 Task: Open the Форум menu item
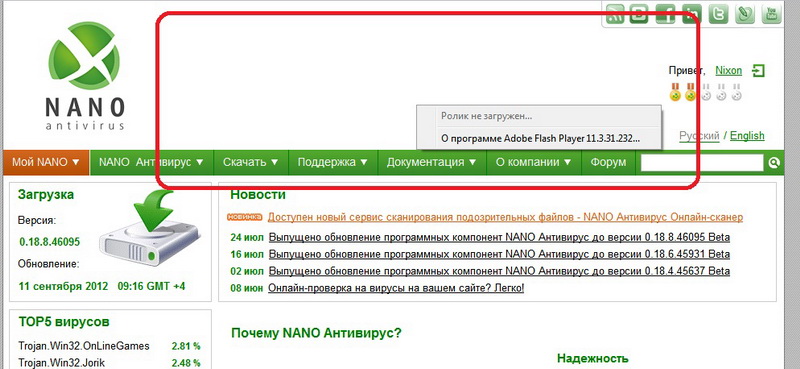[x=608, y=162]
